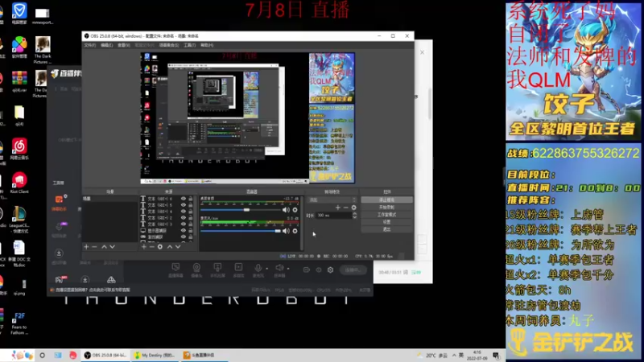
Task: Switch to the OBS 25.0.8 taskbar button
Action: [x=105, y=356]
